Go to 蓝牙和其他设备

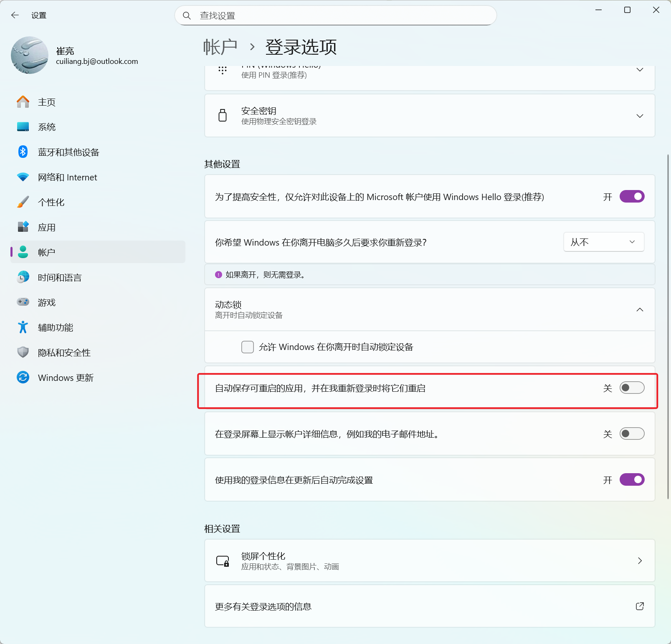(98, 152)
